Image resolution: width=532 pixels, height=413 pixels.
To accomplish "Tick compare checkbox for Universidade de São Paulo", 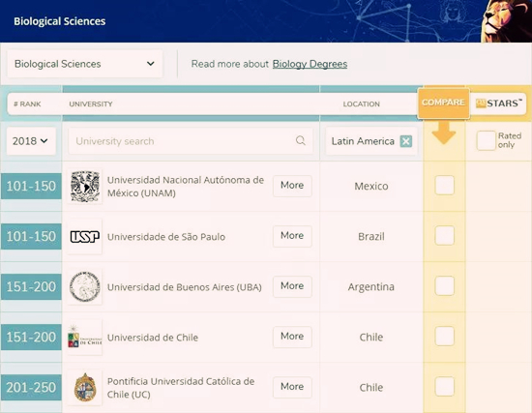I will [445, 235].
